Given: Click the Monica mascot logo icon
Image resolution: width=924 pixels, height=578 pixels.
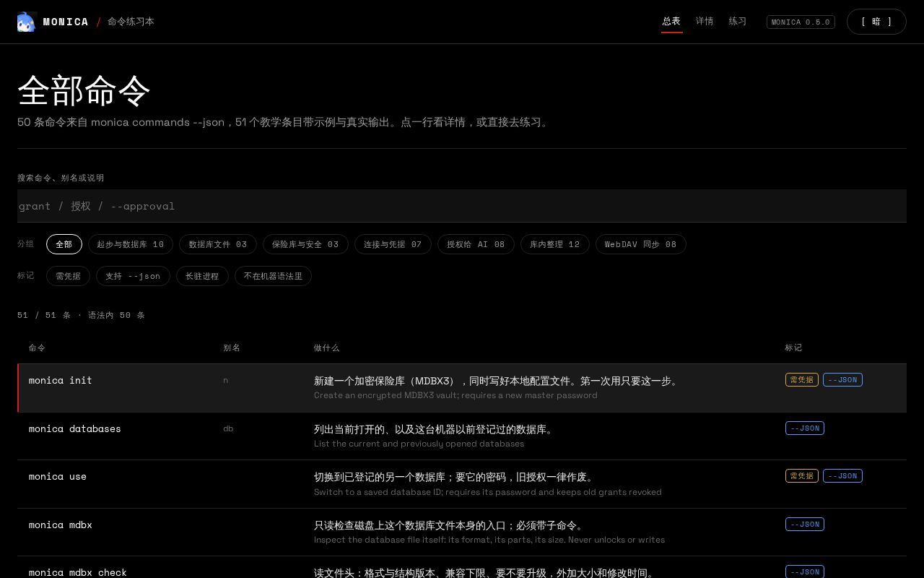Looking at the screenshot, I should [27, 22].
